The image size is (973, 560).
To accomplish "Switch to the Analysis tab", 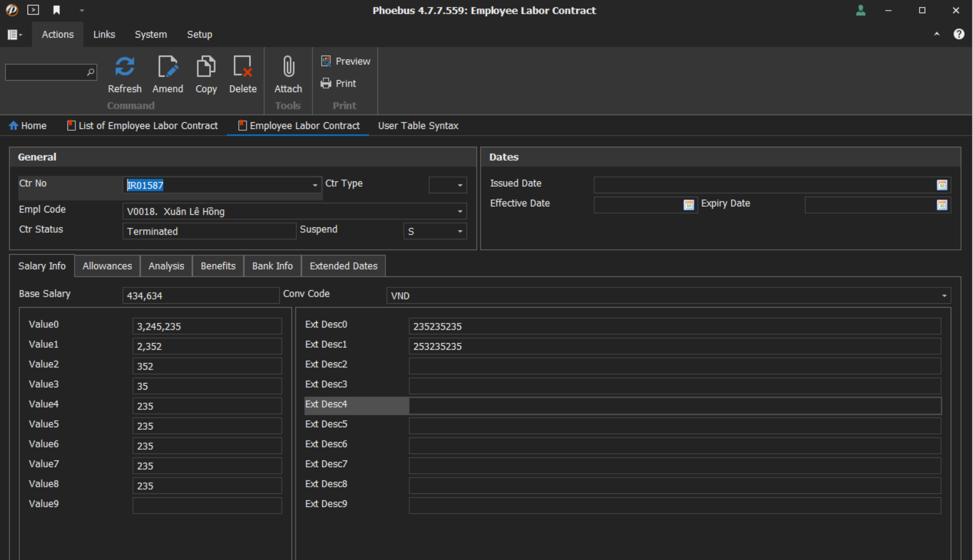I will tap(166, 266).
